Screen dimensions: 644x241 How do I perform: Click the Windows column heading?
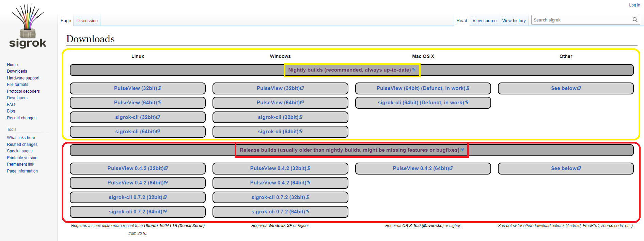pyautogui.click(x=280, y=56)
